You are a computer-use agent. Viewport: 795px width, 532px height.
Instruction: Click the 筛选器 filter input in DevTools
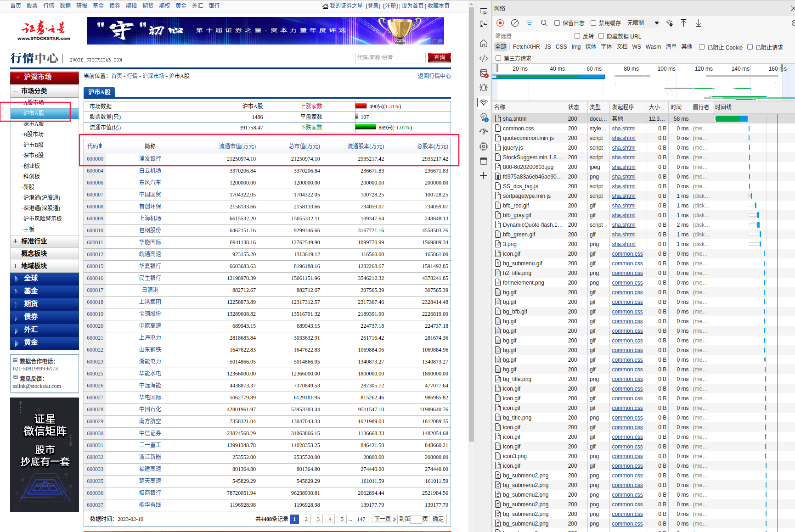coord(530,36)
